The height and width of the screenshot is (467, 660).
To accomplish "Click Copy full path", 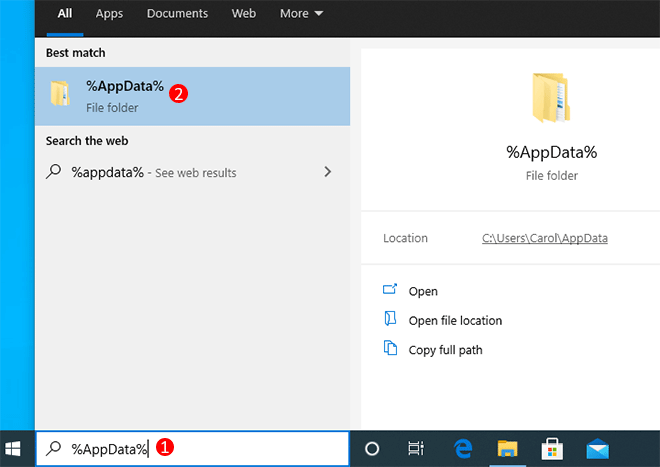I will (x=445, y=350).
